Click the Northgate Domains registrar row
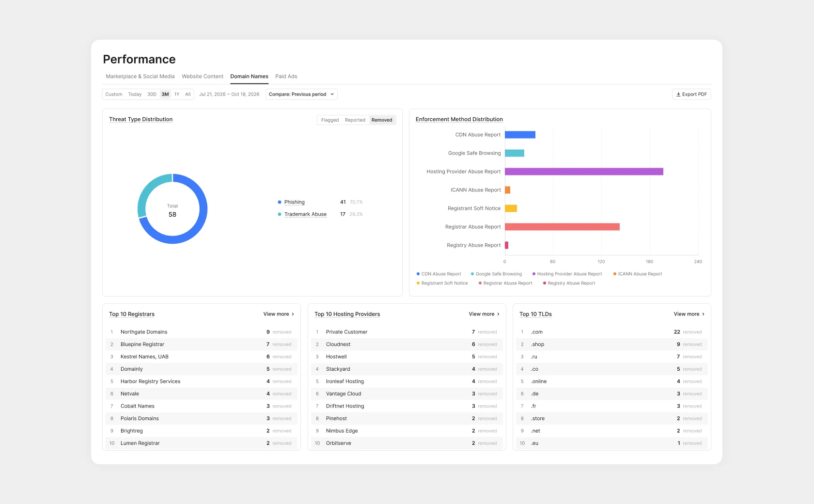The width and height of the screenshot is (814, 504). pos(201,332)
